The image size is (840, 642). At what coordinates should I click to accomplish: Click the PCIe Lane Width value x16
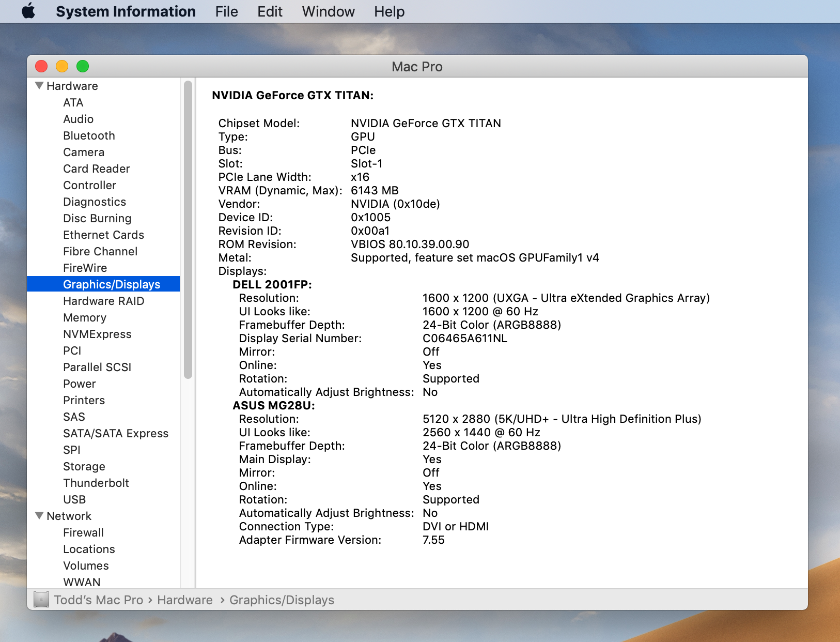(x=360, y=177)
